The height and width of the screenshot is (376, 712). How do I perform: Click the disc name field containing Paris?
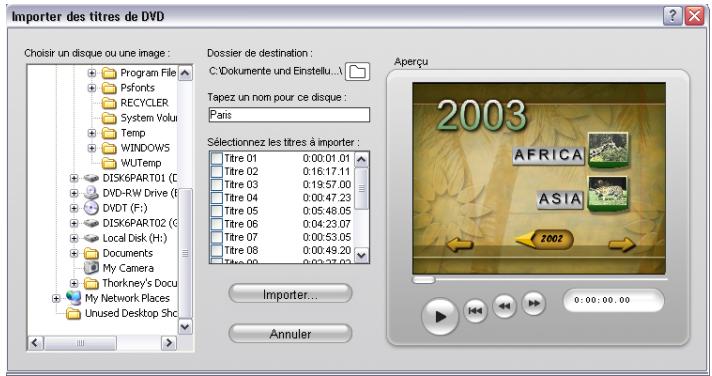point(289,115)
